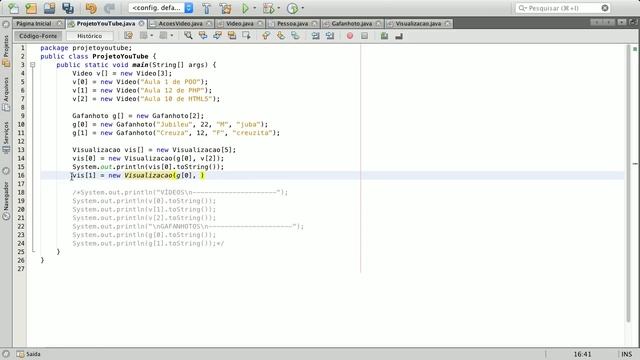
Task: Click the Clean and Build icon
Action: coord(225,8)
